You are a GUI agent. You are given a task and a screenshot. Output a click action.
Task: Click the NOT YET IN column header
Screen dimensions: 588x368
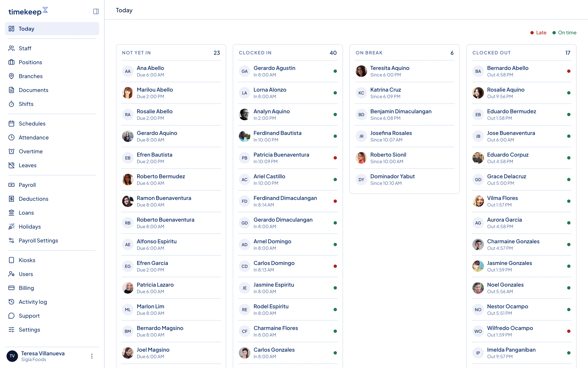tap(136, 53)
